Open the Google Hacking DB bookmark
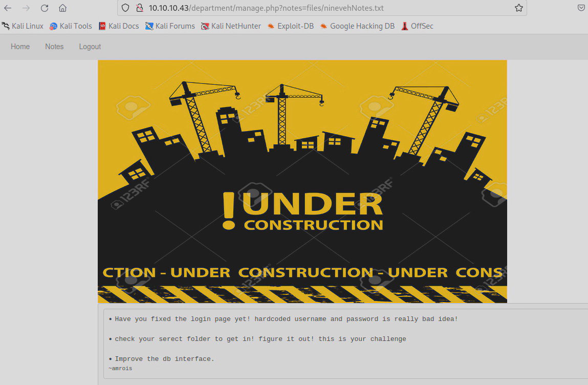 357,26
